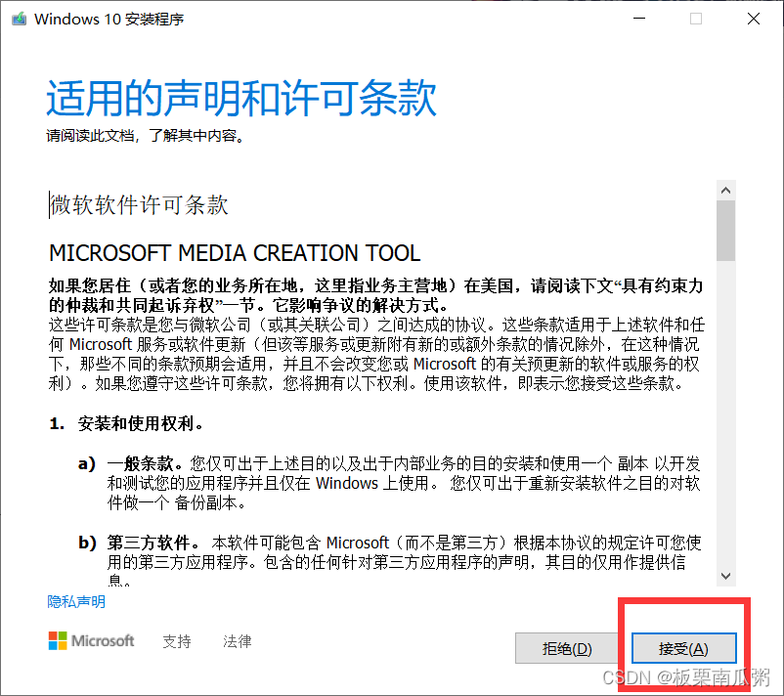Click the scrollbar up arrow
784x696 pixels.
[x=725, y=190]
